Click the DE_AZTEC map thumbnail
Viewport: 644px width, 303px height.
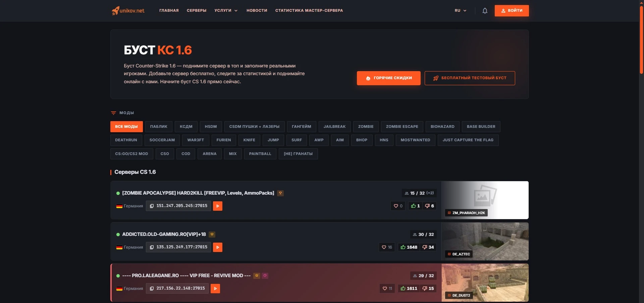(x=485, y=242)
